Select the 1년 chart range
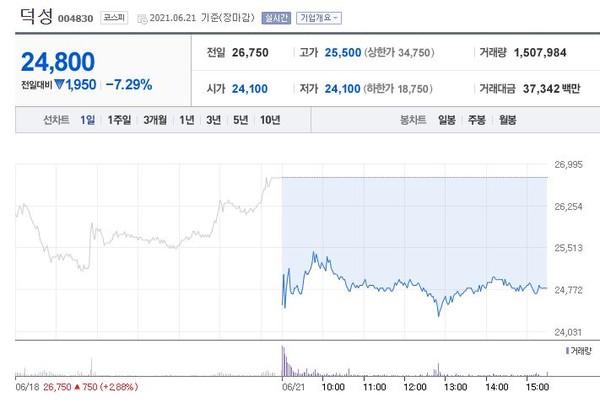This screenshot has height=408, width=600. click(187, 120)
